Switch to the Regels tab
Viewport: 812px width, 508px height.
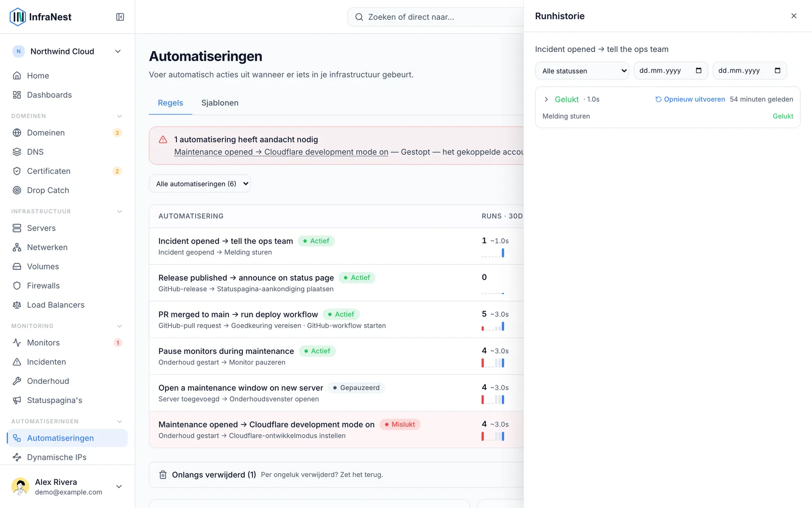pos(170,103)
